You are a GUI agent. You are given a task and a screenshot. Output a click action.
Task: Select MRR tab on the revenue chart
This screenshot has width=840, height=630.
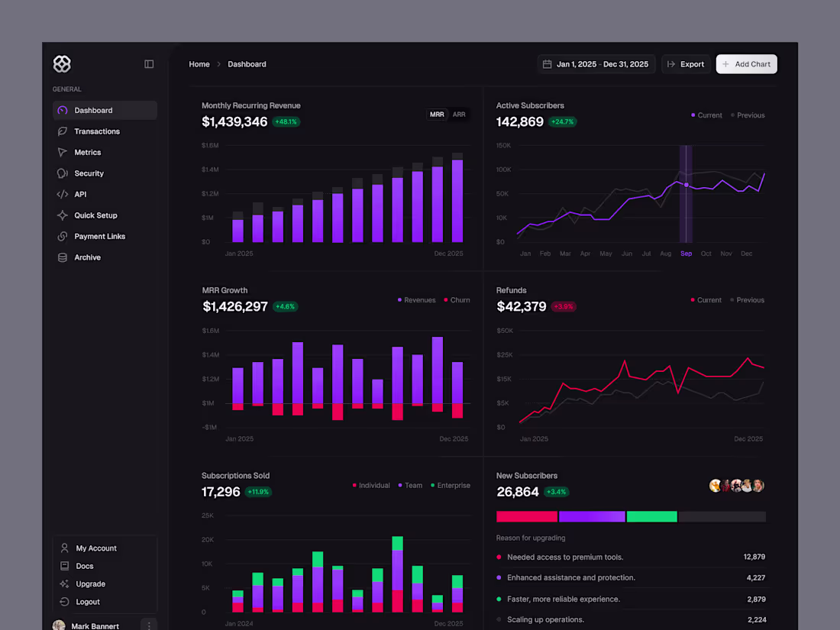(436, 114)
